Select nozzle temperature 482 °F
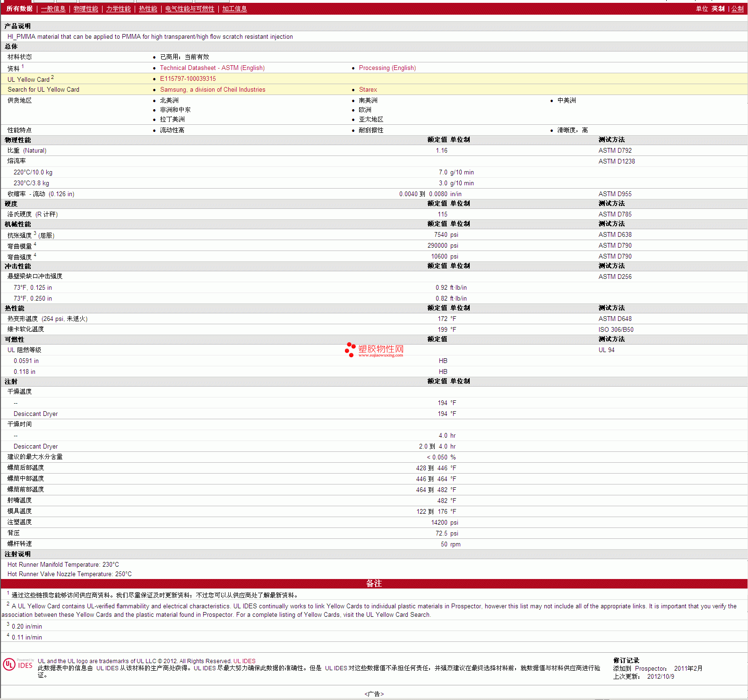 tap(447, 501)
